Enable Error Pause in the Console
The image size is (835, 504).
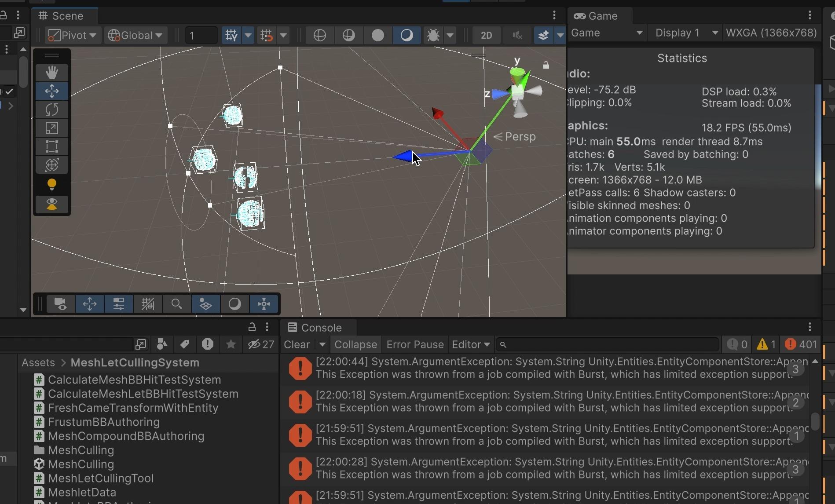(414, 344)
